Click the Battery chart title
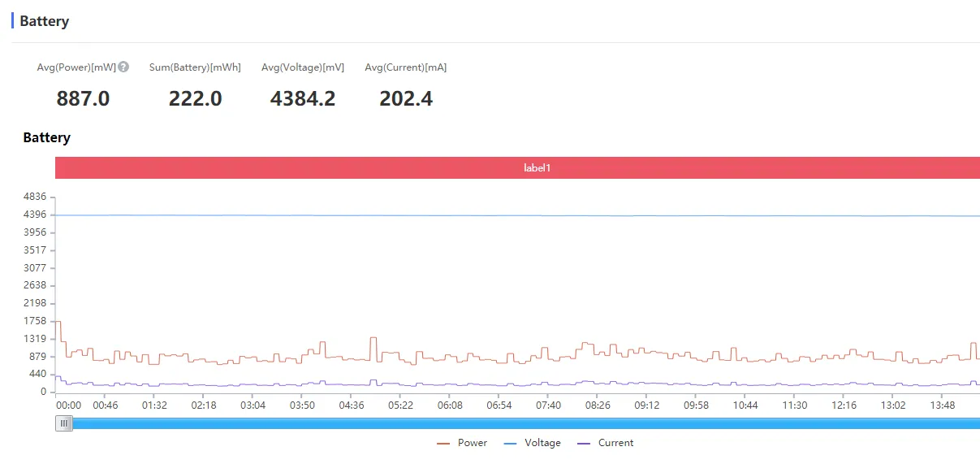The image size is (980, 464). tap(46, 137)
